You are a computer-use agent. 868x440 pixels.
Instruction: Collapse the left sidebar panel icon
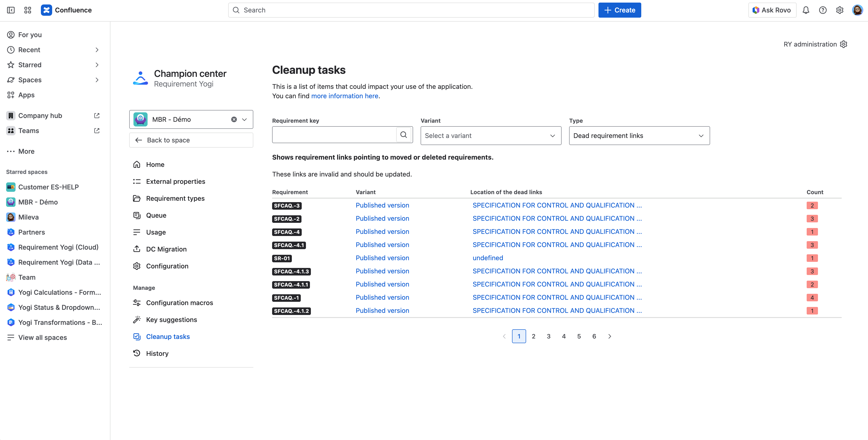(x=11, y=10)
